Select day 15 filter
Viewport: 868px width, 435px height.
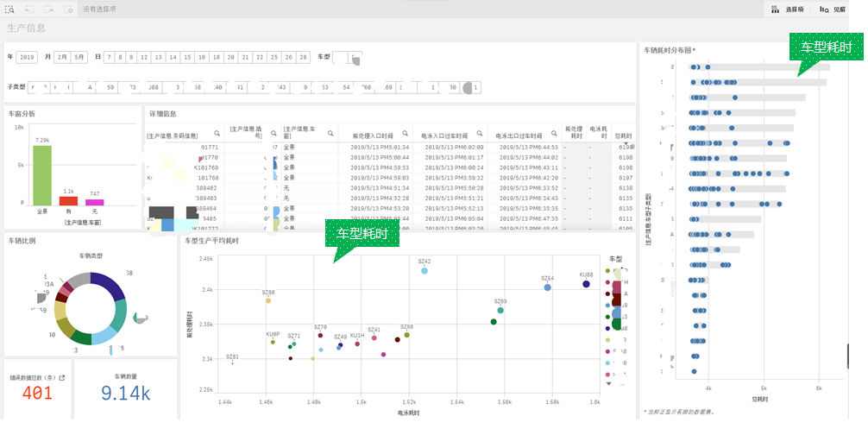click(x=187, y=57)
